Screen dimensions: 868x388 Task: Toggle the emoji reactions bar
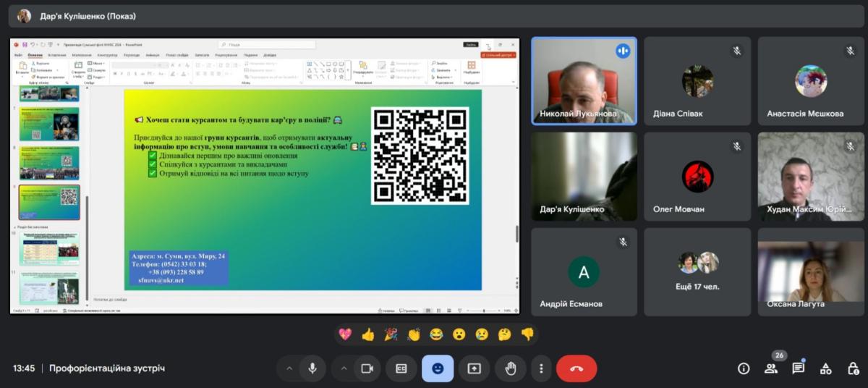(438, 368)
